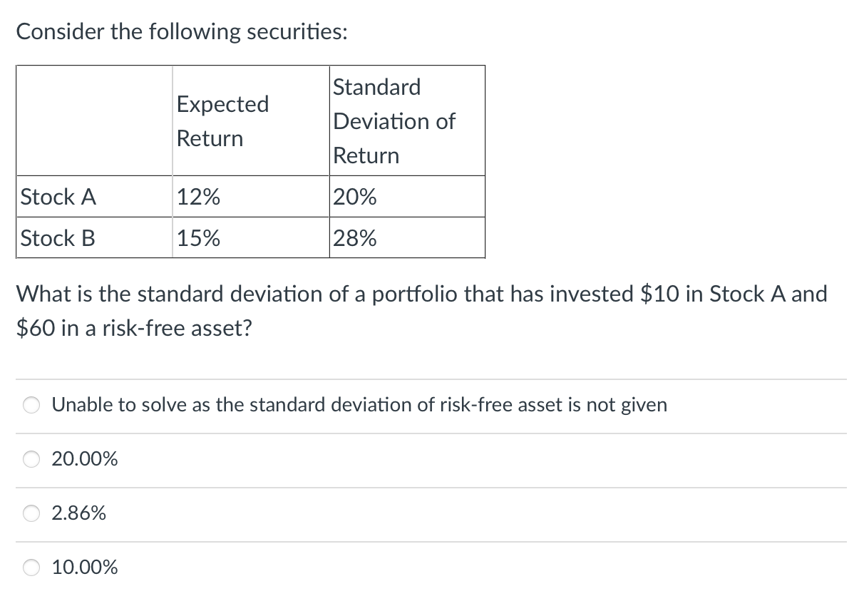Select the 'Stock A' row label cell
This screenshot has height=616, width=864.
coord(94,197)
